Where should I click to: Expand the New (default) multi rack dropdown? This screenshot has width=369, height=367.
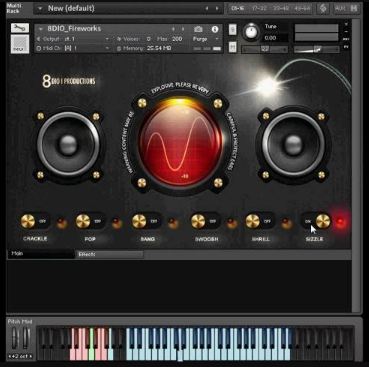[40, 9]
